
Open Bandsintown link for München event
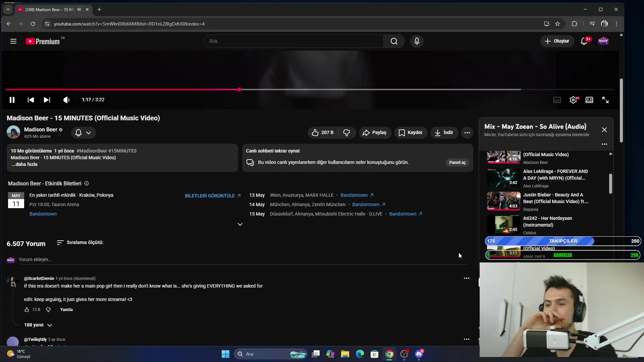click(x=369, y=205)
